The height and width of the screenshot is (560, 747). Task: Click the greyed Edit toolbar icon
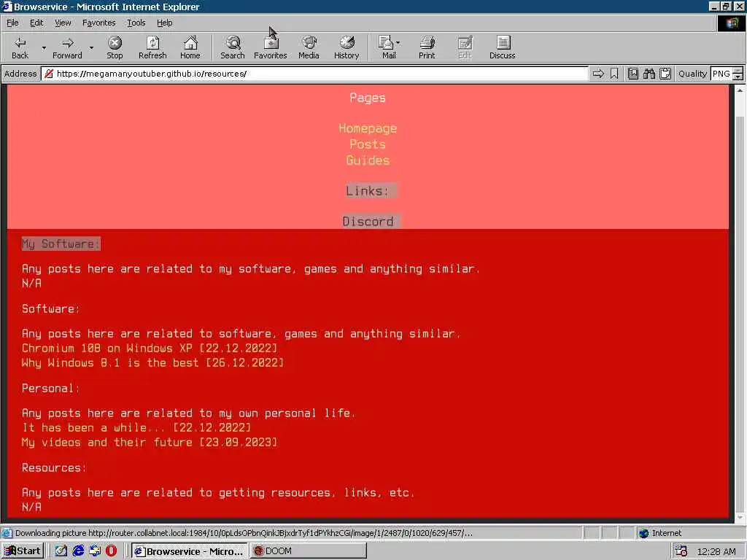click(x=465, y=47)
